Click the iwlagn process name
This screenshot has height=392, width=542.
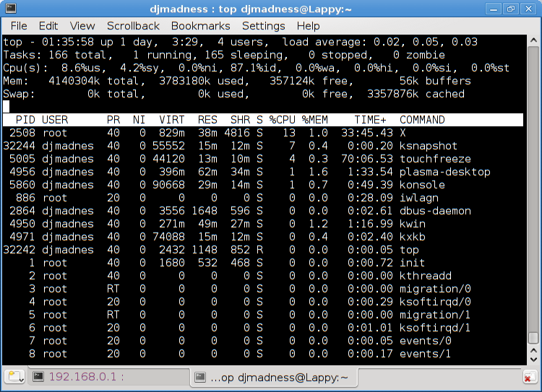click(419, 198)
